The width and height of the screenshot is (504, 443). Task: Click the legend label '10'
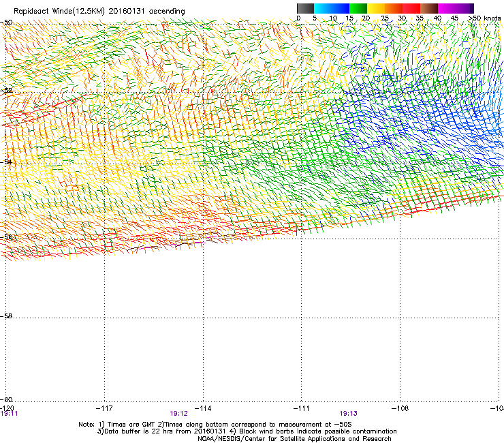pyautogui.click(x=333, y=18)
